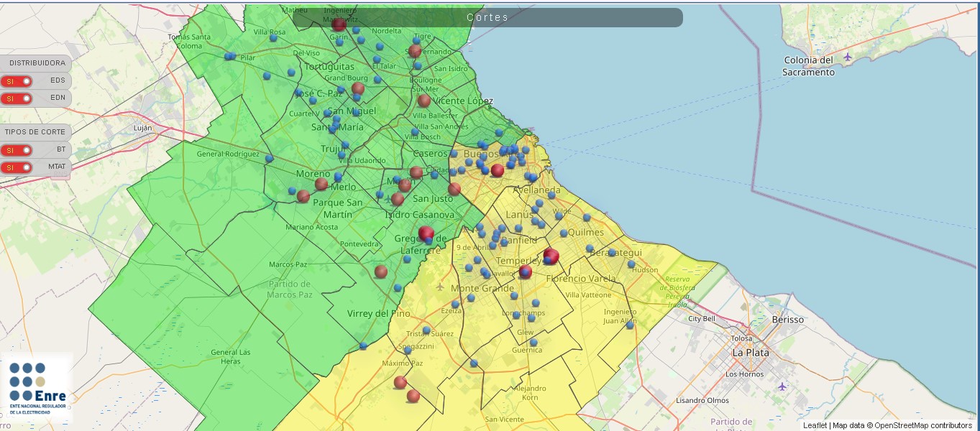The image size is (980, 431).
Task: Click airport icon near Colonia del Sacramento
Action: coord(848,57)
